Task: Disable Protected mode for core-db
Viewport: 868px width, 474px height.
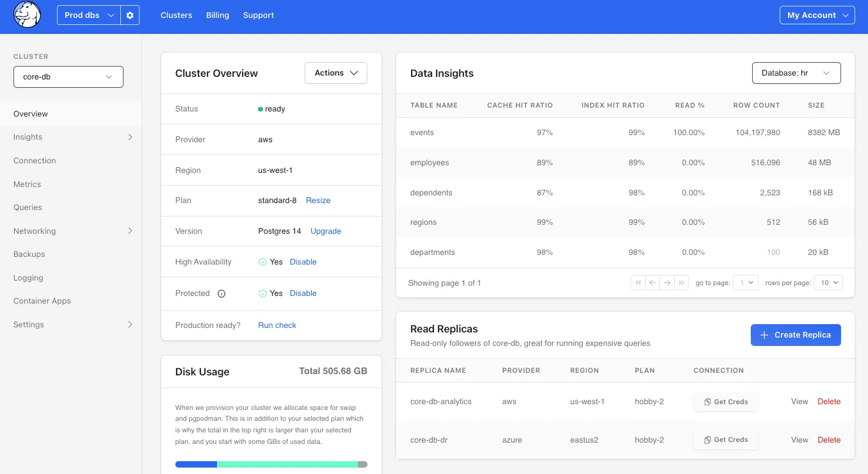Action: (x=303, y=293)
